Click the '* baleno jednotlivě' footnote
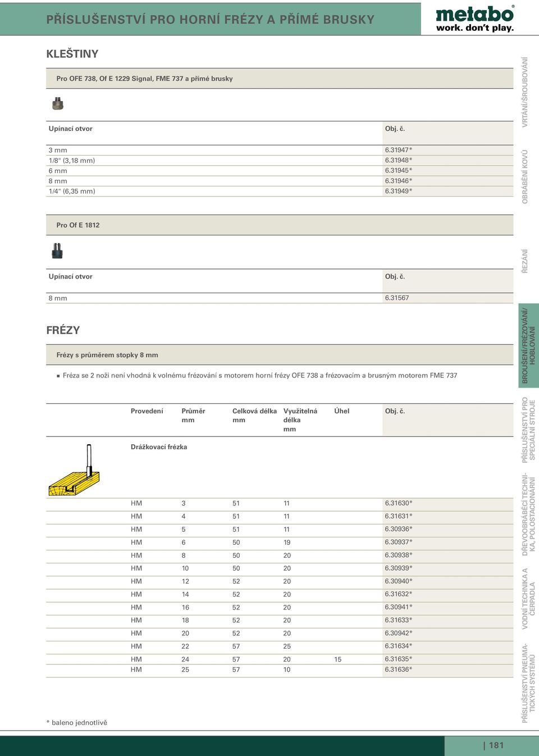Image resolution: width=539 pixels, height=756 pixels. (77, 723)
